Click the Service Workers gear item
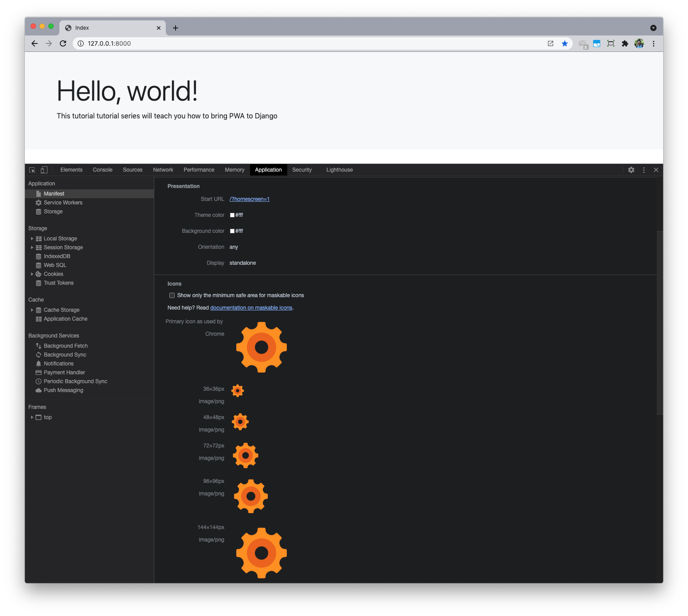Image resolution: width=688 pixels, height=616 pixels. pyautogui.click(x=63, y=203)
